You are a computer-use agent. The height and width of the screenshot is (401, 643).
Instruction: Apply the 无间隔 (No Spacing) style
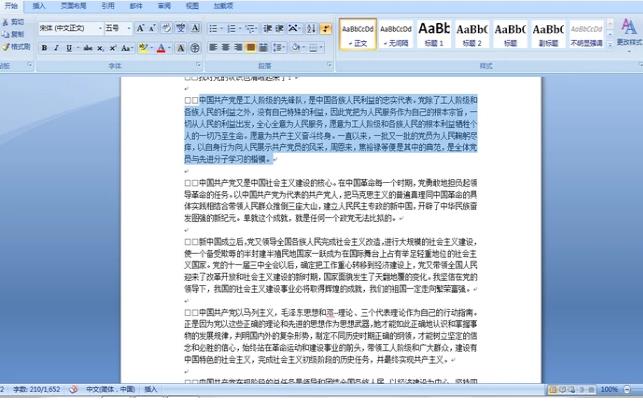pos(396,34)
